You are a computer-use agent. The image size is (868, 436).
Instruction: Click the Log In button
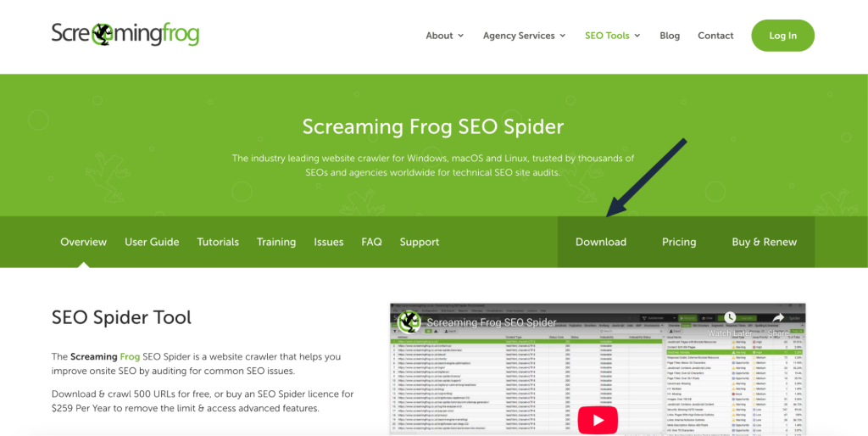coord(782,36)
